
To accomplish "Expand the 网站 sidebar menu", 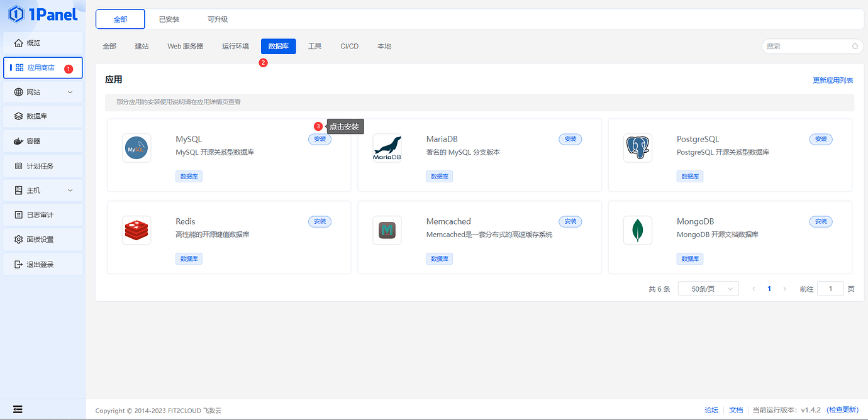I will click(x=42, y=91).
